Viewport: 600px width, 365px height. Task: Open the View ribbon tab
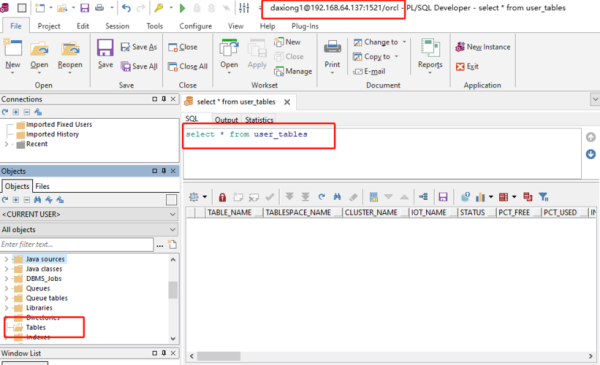pos(236,26)
